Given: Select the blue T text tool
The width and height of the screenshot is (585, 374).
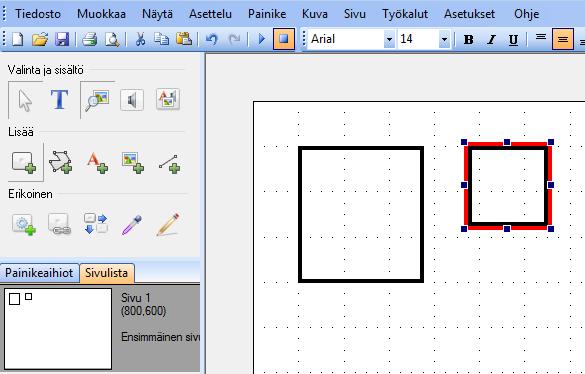Looking at the screenshot, I should (x=60, y=100).
